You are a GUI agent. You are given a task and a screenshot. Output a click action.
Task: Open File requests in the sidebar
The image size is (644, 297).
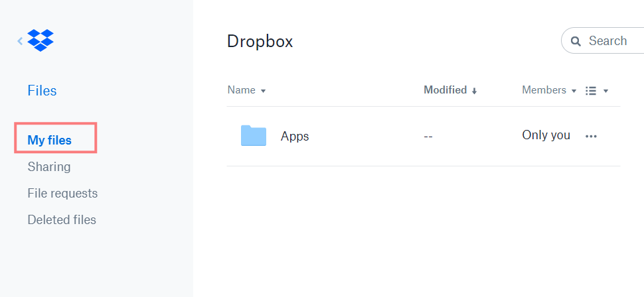tap(62, 193)
